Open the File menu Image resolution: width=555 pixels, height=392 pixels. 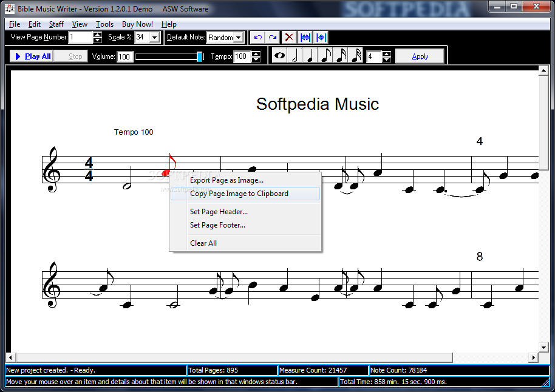point(15,24)
